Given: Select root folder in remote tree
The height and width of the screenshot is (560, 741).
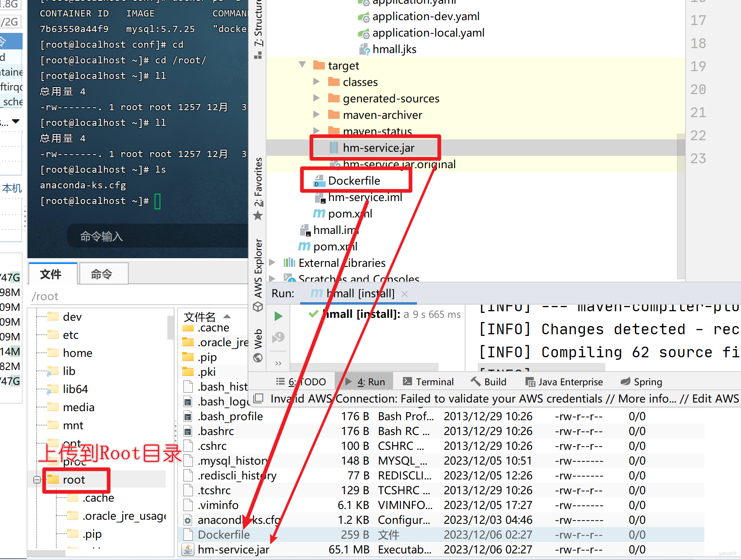Looking at the screenshot, I should point(66,479).
